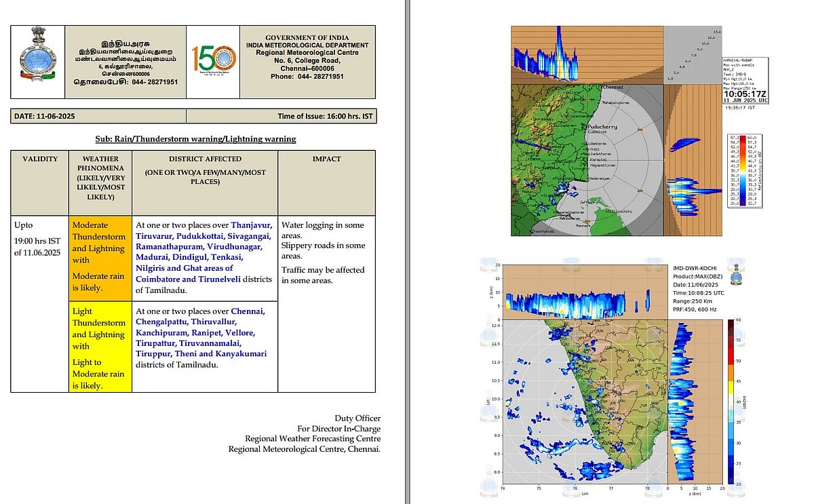Select the orange Moderate Thunderstorm cell
The width and height of the screenshot is (814, 504).
click(x=100, y=259)
